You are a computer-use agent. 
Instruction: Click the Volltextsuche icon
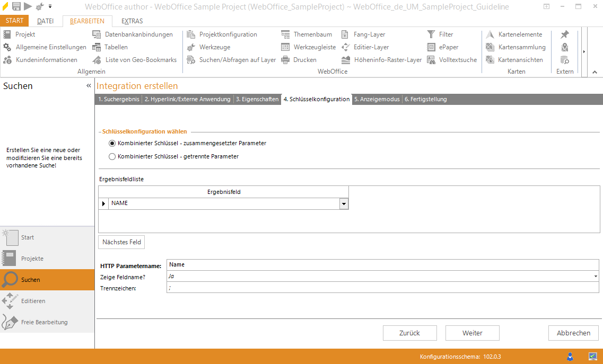(431, 60)
